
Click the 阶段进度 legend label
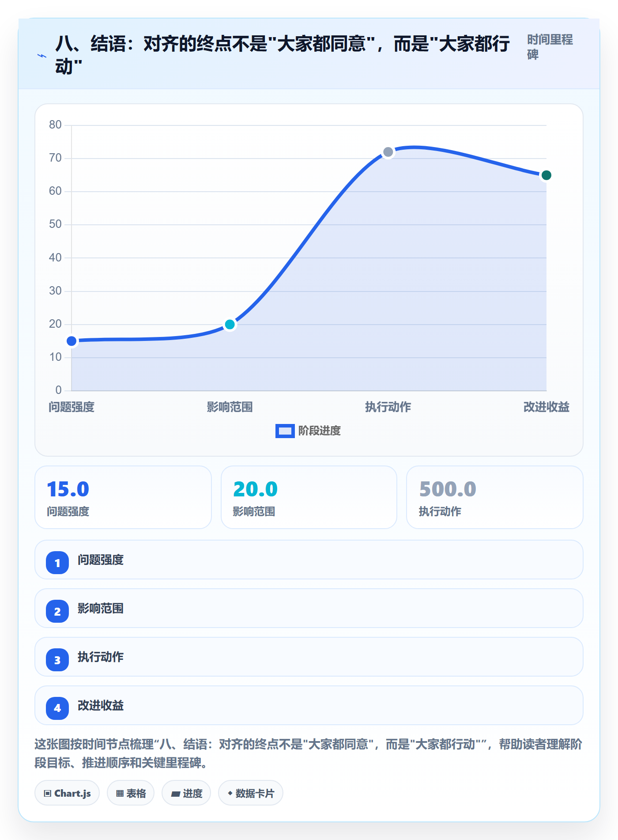pyautogui.click(x=320, y=431)
